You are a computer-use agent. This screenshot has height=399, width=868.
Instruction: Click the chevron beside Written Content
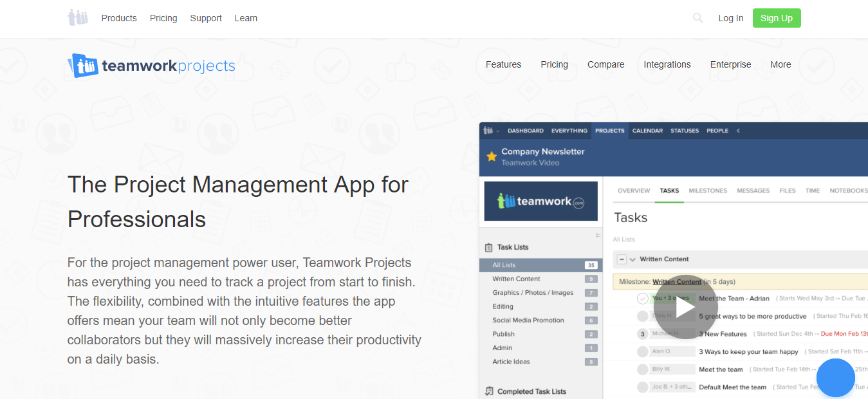coord(632,259)
